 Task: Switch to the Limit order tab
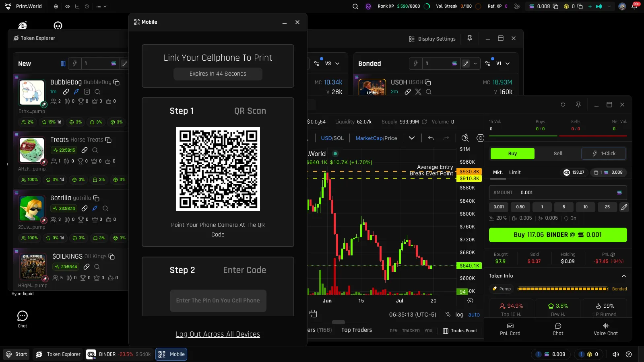point(515,173)
